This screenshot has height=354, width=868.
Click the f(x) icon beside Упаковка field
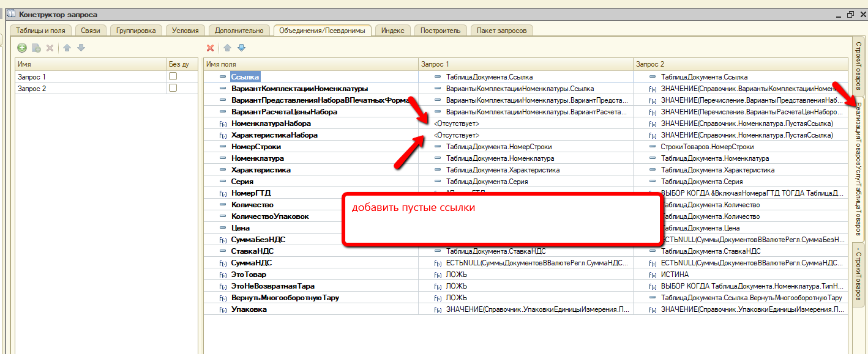point(223,309)
